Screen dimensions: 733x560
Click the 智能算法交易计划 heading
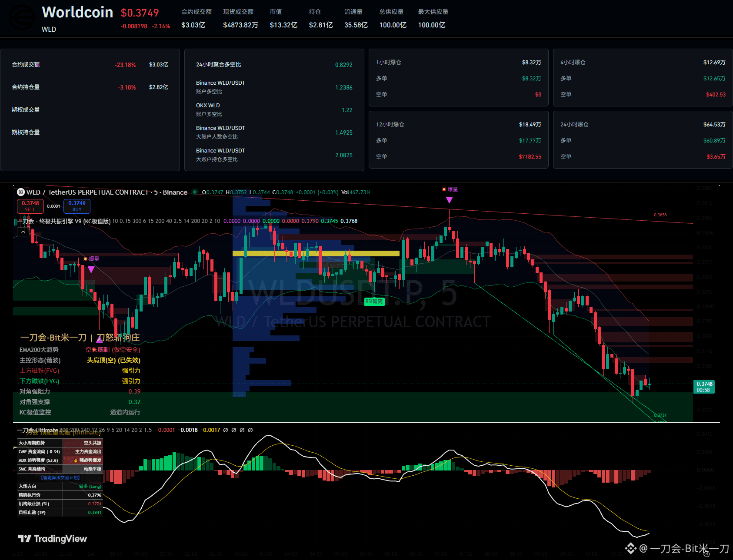click(60, 478)
